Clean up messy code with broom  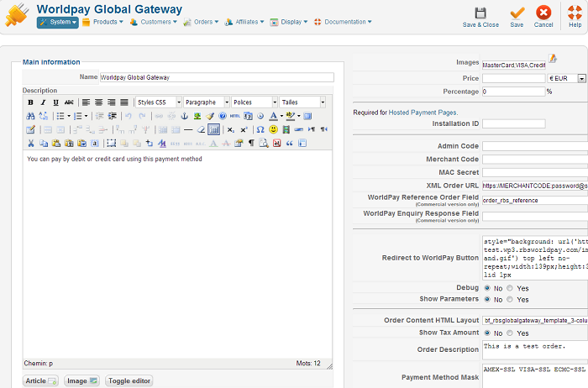click(x=210, y=116)
